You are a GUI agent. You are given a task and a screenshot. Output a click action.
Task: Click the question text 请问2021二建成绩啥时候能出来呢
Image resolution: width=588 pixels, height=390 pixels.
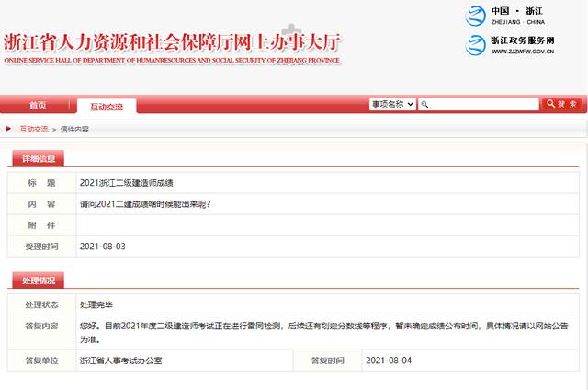pyautogui.click(x=145, y=204)
